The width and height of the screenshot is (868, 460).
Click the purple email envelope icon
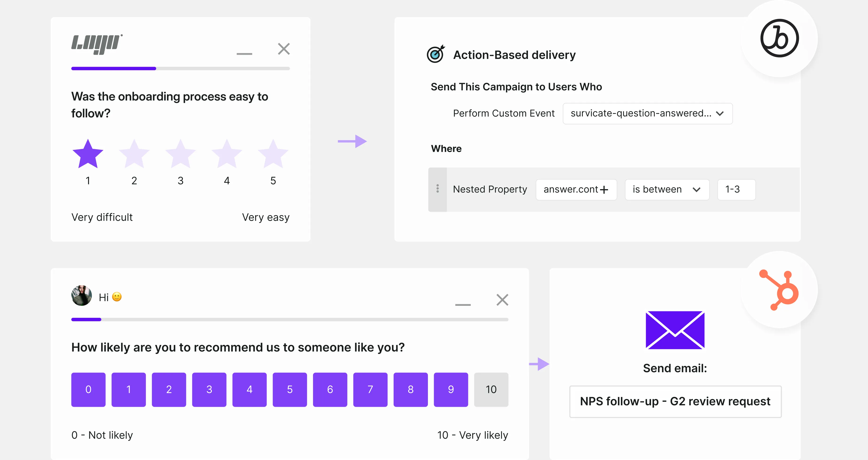(x=674, y=330)
